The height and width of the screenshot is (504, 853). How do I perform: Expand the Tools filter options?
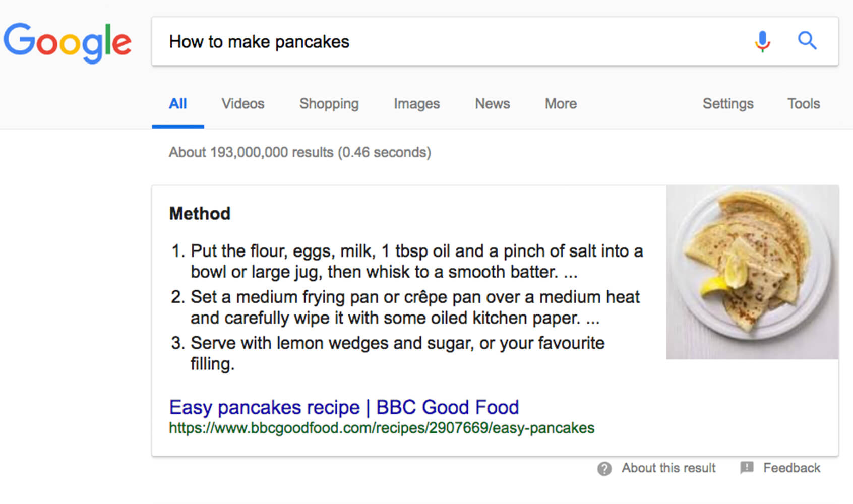[804, 104]
